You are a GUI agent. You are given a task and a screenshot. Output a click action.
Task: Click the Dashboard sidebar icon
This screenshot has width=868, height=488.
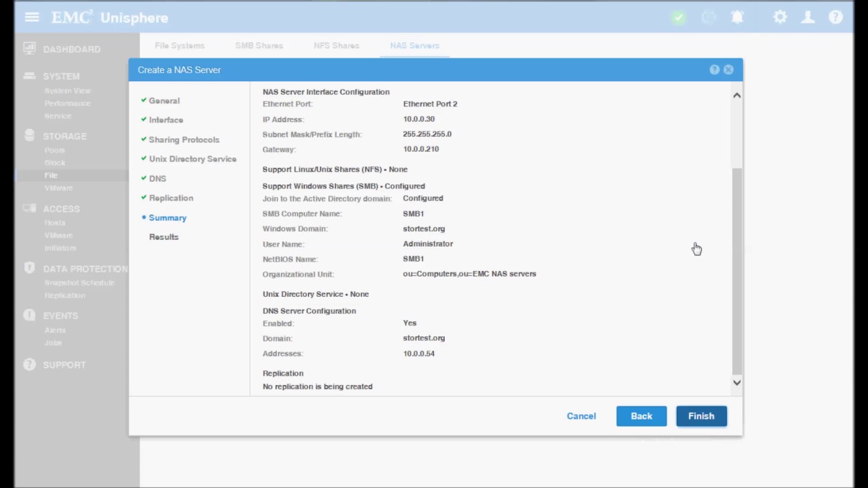pyautogui.click(x=29, y=49)
